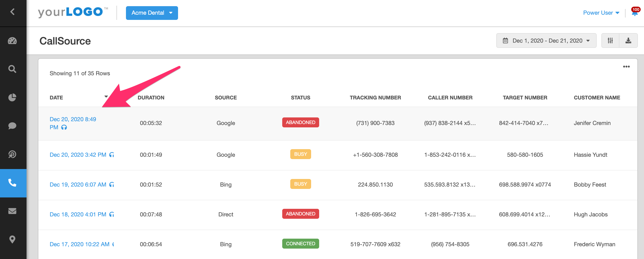The height and width of the screenshot is (259, 644).
Task: Open the Power User account menu
Action: click(x=601, y=13)
